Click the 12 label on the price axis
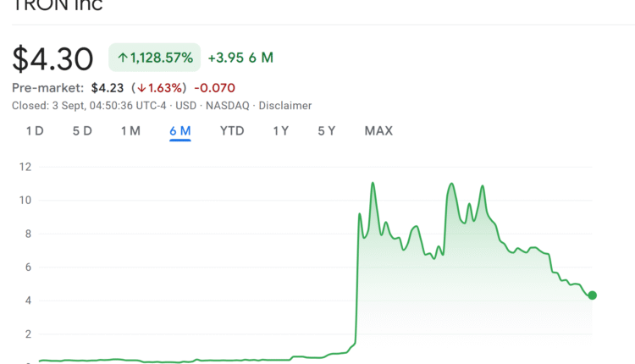 click(x=25, y=167)
